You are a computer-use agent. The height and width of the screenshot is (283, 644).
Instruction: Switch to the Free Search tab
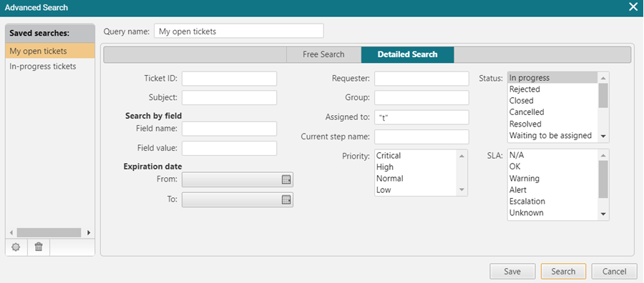[x=323, y=54]
